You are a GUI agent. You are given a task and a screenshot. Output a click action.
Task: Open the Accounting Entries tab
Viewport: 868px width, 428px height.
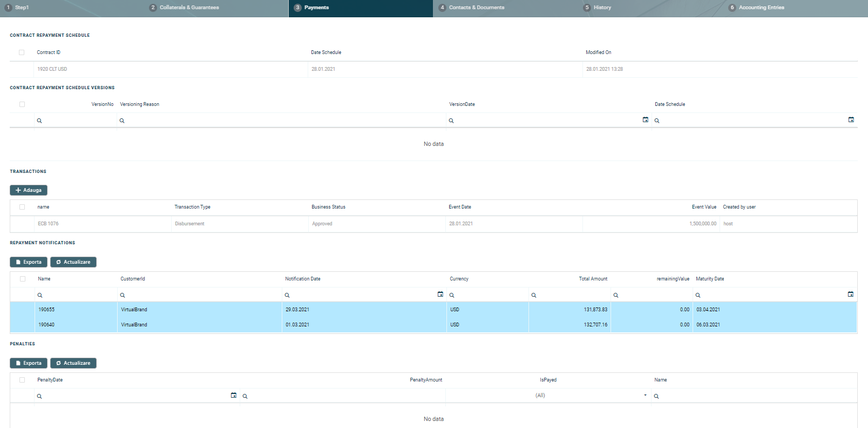point(761,8)
